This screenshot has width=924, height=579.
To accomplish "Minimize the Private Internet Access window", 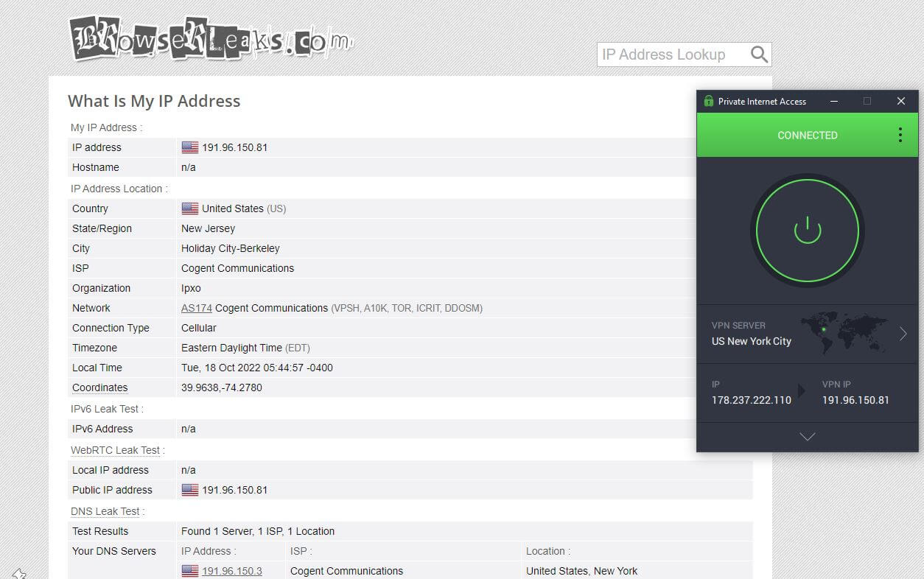I will (834, 101).
